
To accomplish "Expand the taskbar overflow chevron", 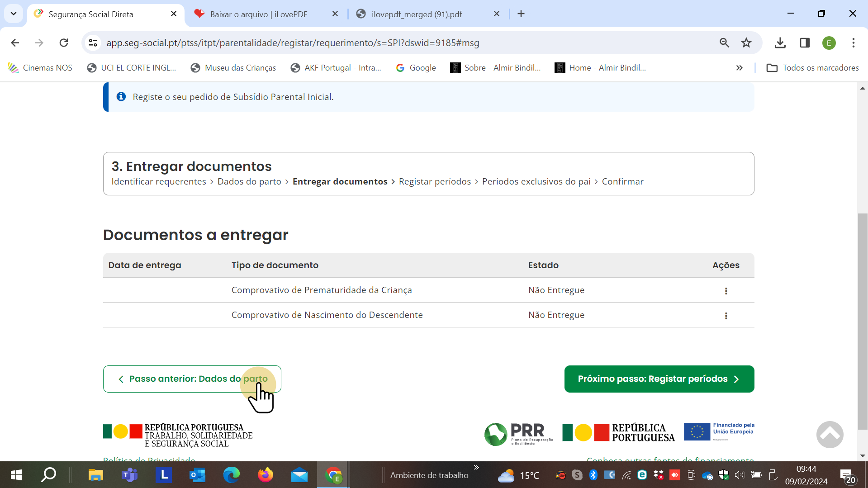I will (x=476, y=467).
